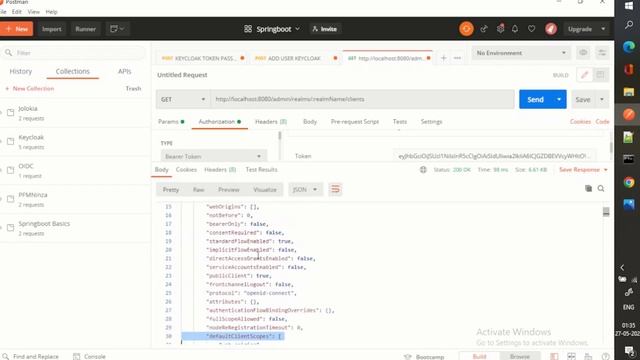Click the collections Filter search field
Viewport: 640px width, 360px height.
coord(75,53)
